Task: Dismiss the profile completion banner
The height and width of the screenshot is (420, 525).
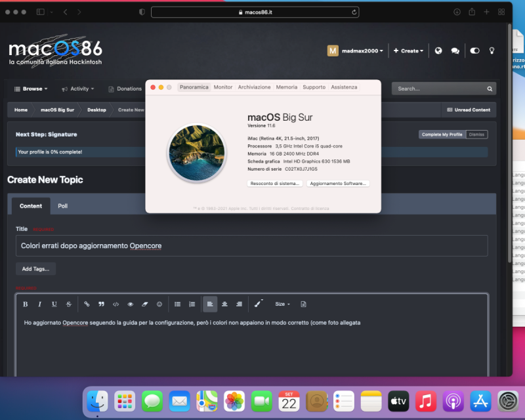Action: tap(477, 135)
